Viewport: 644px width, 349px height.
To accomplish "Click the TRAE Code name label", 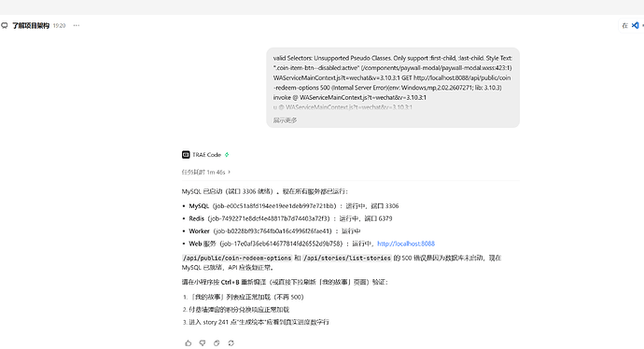I will pyautogui.click(x=206, y=155).
